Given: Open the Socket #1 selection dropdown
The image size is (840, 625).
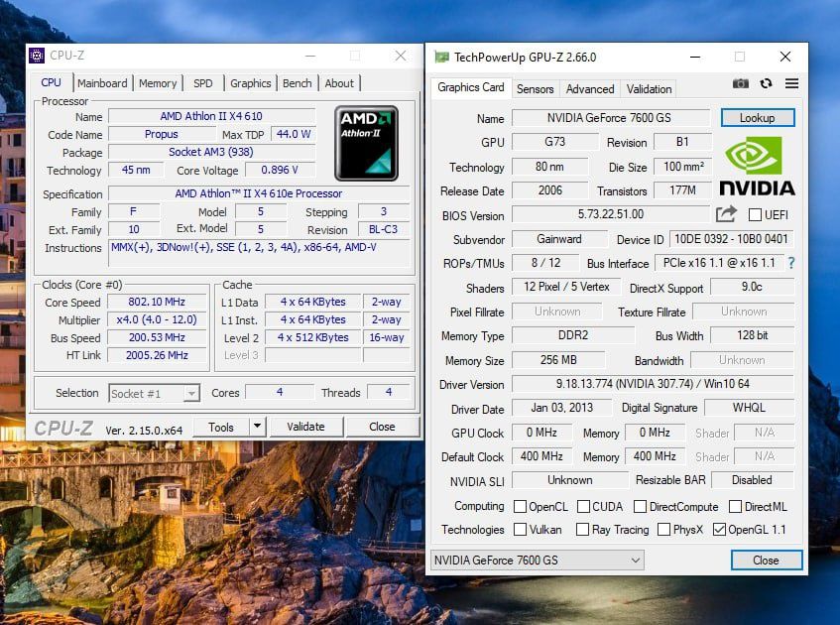Looking at the screenshot, I should 155,394.
